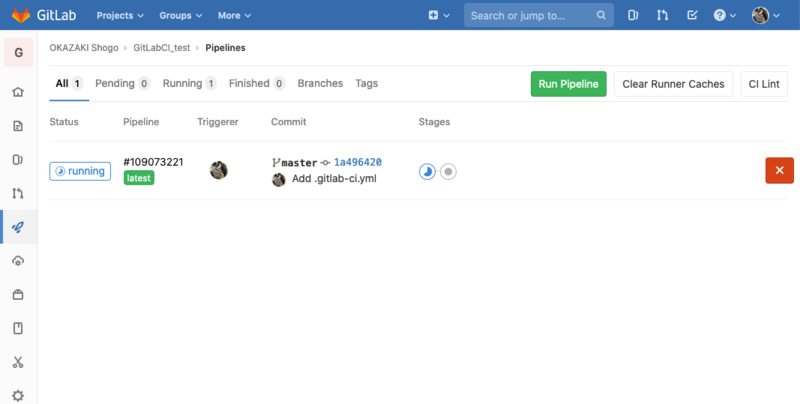The image size is (800, 404).
Task: Open the Projects dropdown menu
Action: click(x=120, y=15)
